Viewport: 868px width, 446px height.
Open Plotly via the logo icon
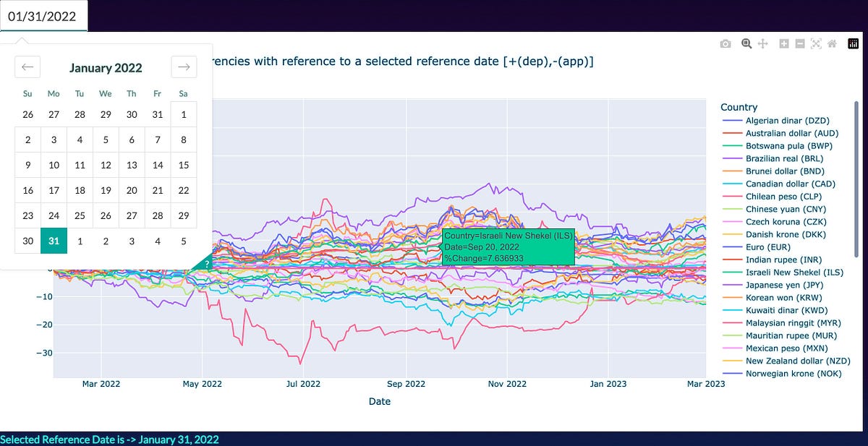(x=854, y=44)
